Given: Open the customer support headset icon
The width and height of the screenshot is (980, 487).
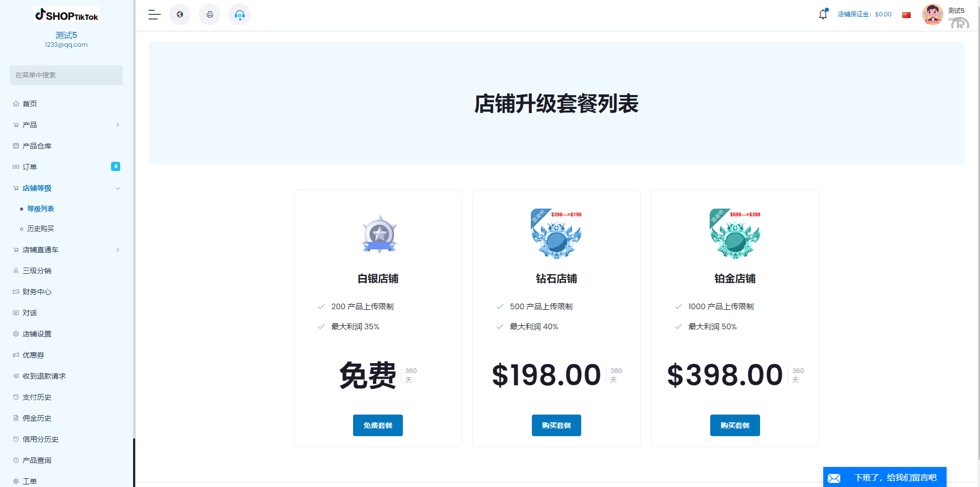Looking at the screenshot, I should (x=239, y=14).
